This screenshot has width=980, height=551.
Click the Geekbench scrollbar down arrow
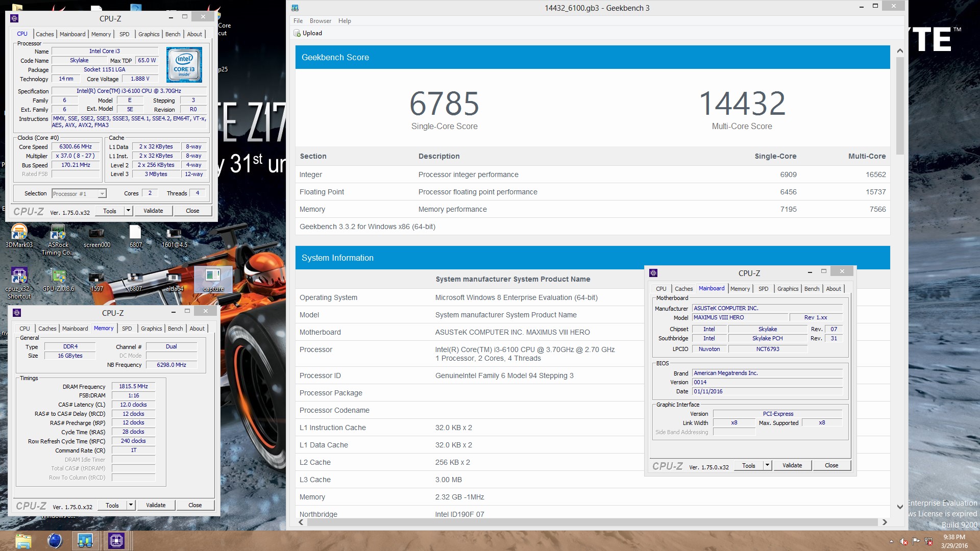click(900, 507)
